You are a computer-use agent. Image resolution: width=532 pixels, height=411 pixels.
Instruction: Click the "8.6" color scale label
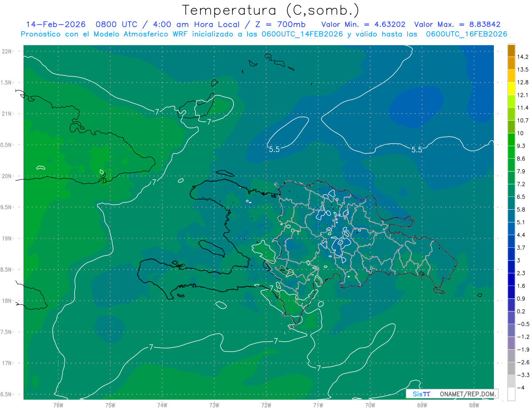coord(521,159)
